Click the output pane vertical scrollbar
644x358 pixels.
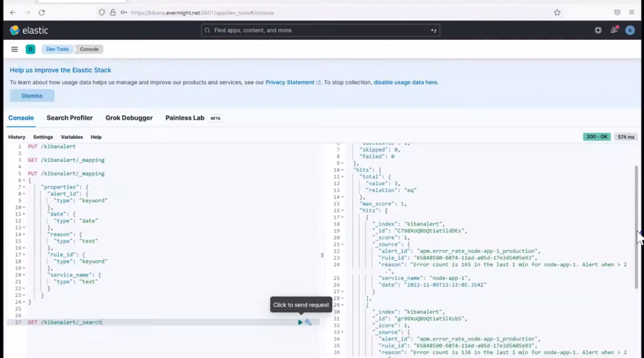[636, 226]
